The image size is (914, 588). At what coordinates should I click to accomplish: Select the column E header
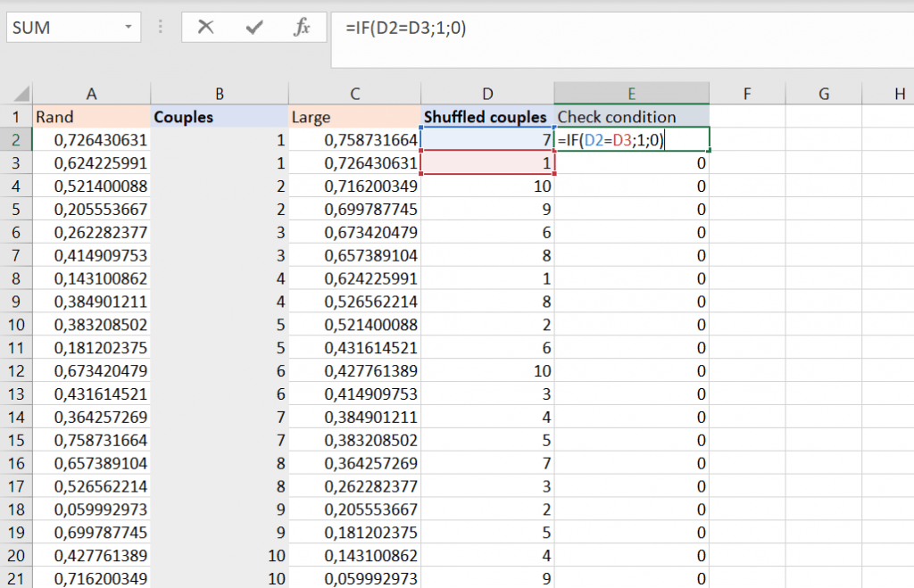[x=631, y=94]
